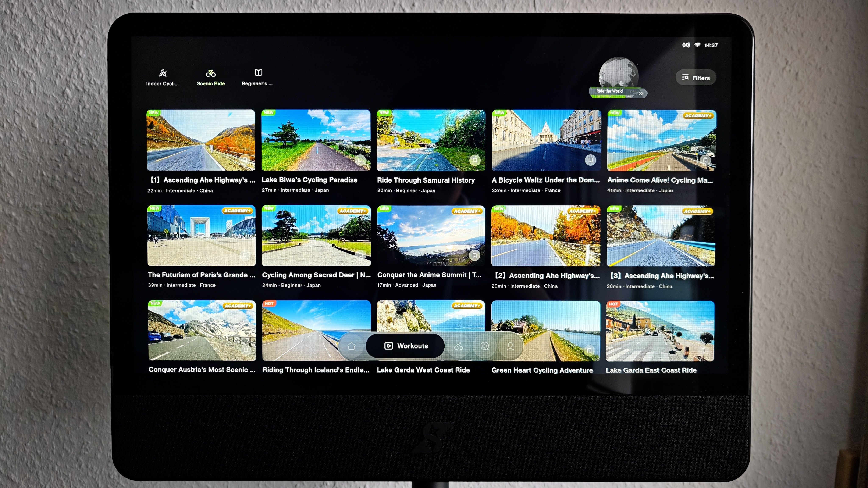Expand Ride the World double arrow
The height and width of the screenshot is (488, 868).
coord(641,93)
